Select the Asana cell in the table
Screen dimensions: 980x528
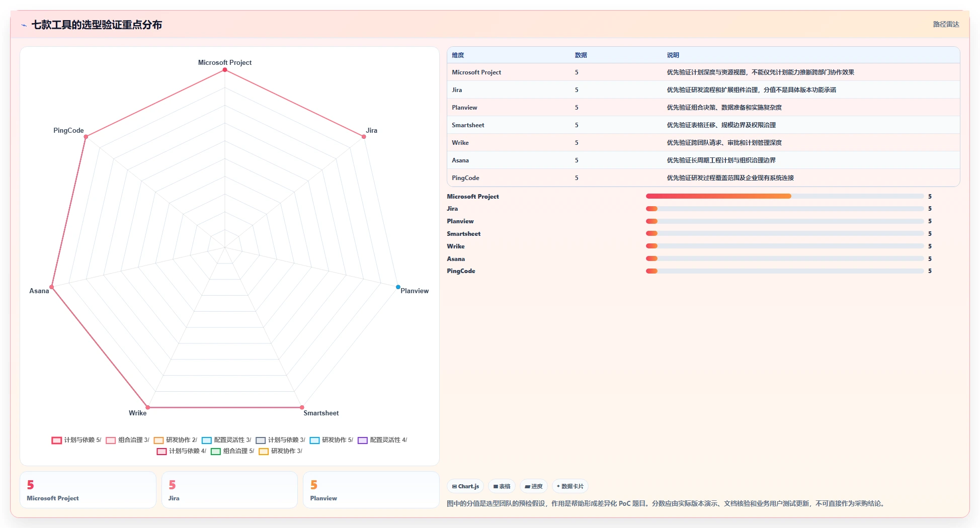pyautogui.click(x=460, y=160)
